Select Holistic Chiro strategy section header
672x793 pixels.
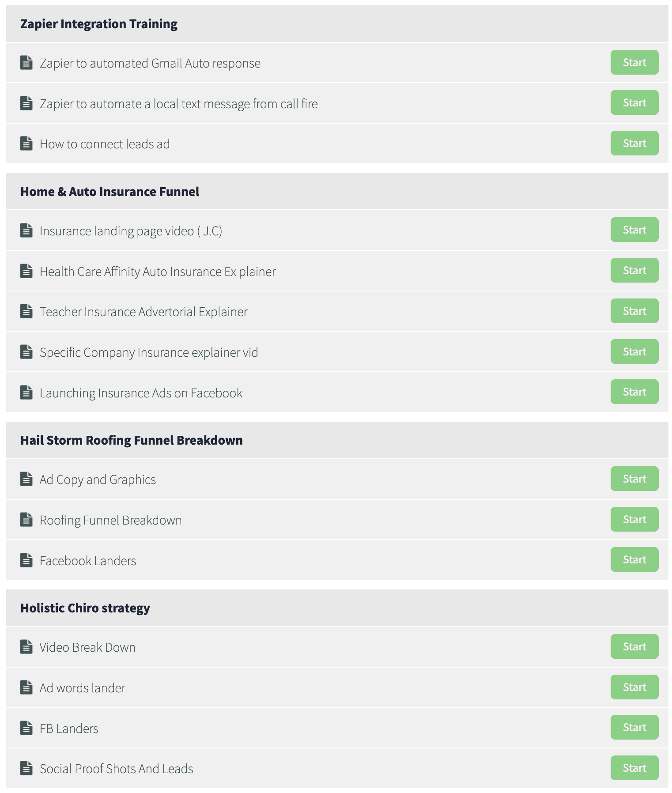337,608
